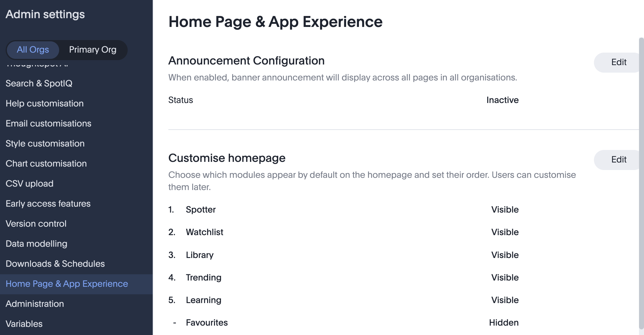Image resolution: width=644 pixels, height=335 pixels.
Task: Navigate to Downloads & Schedules
Action: coord(55,264)
